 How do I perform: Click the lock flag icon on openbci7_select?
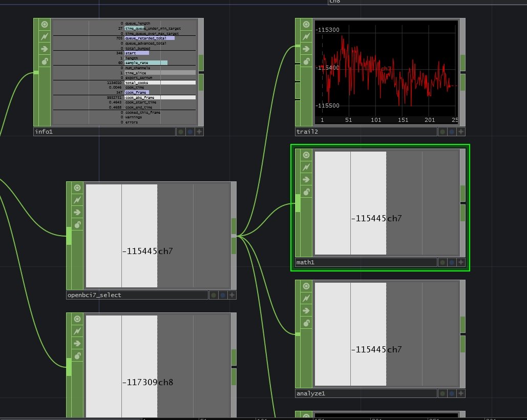pyautogui.click(x=77, y=224)
